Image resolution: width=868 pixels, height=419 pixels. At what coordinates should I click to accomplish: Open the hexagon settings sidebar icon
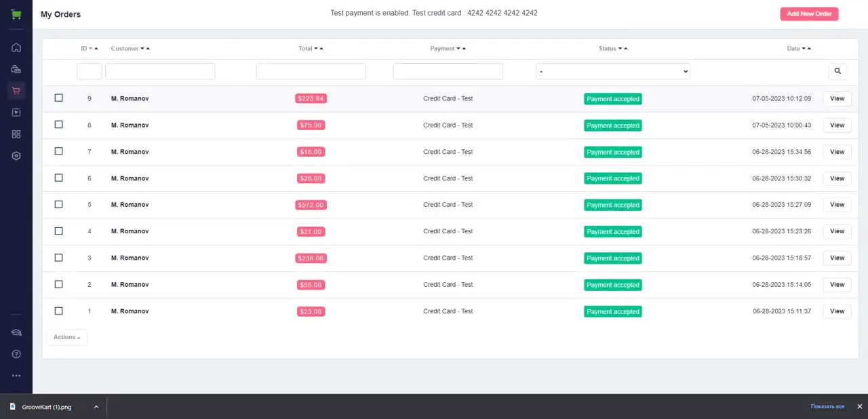tap(16, 156)
